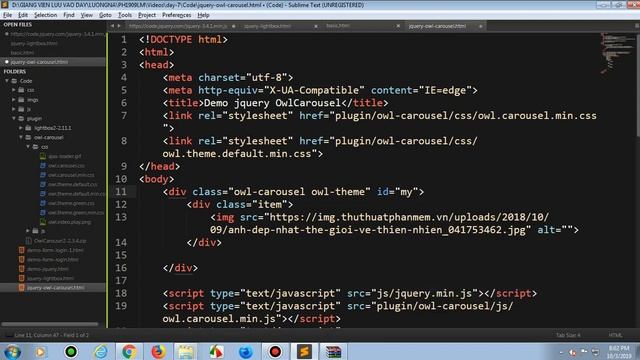Collapse the css folder inside owl-carousel
Viewport: 640px width, 360px height.
click(28, 147)
